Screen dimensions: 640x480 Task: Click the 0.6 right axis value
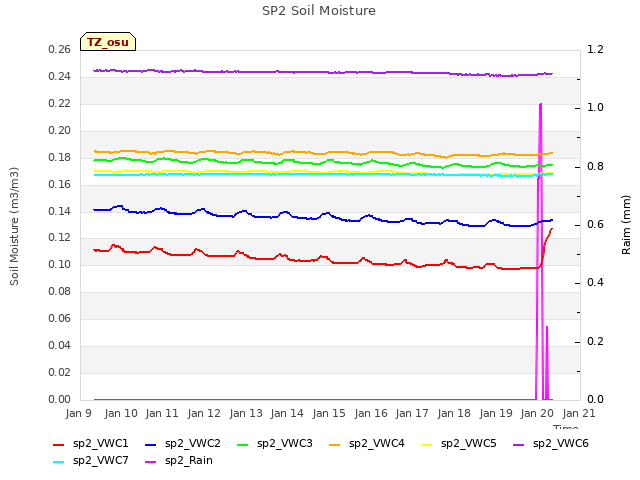click(x=595, y=225)
